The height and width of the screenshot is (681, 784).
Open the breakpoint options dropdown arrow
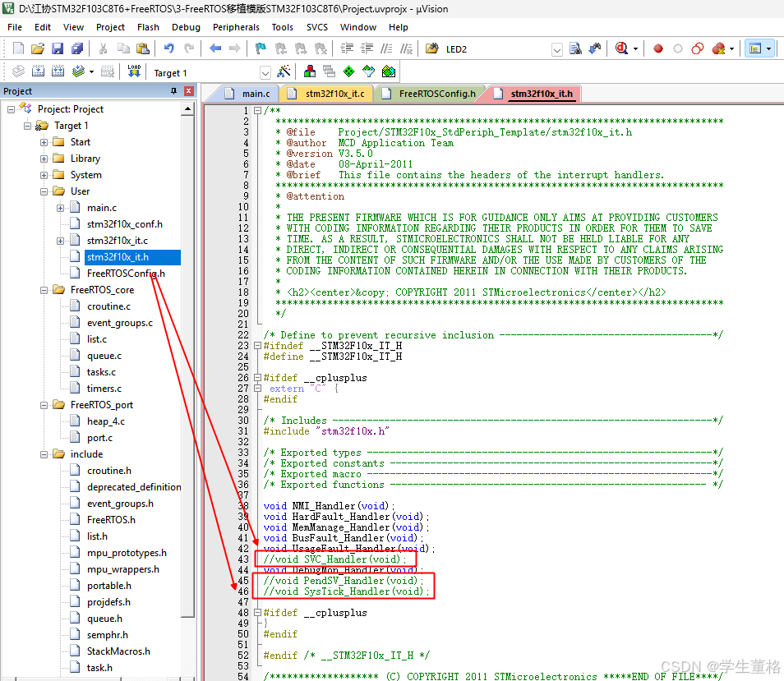tap(731, 49)
